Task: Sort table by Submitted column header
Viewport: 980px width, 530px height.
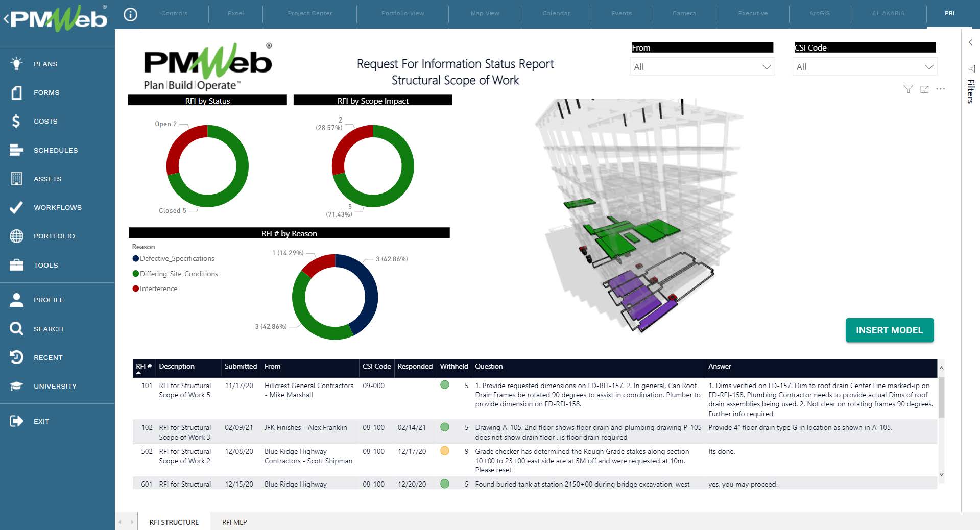Action: 241,366
